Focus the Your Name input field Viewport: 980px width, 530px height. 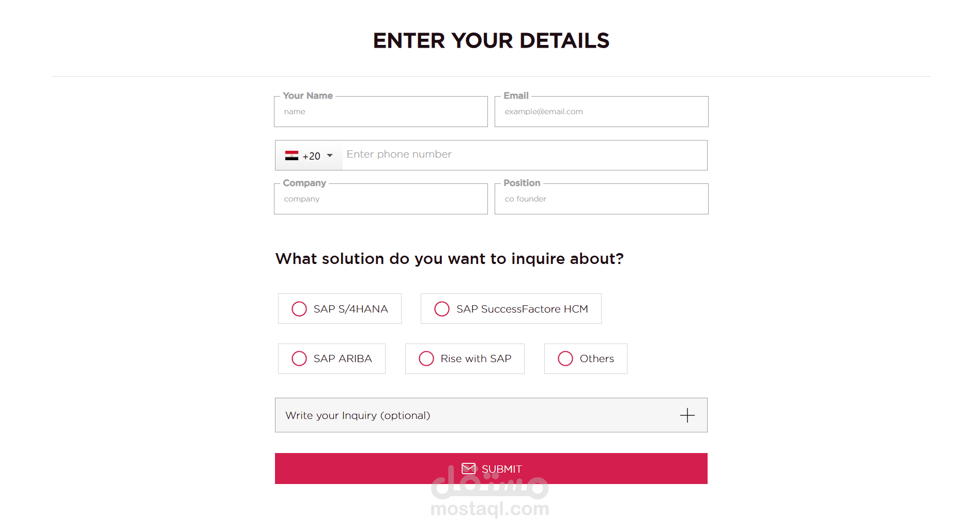point(381,112)
